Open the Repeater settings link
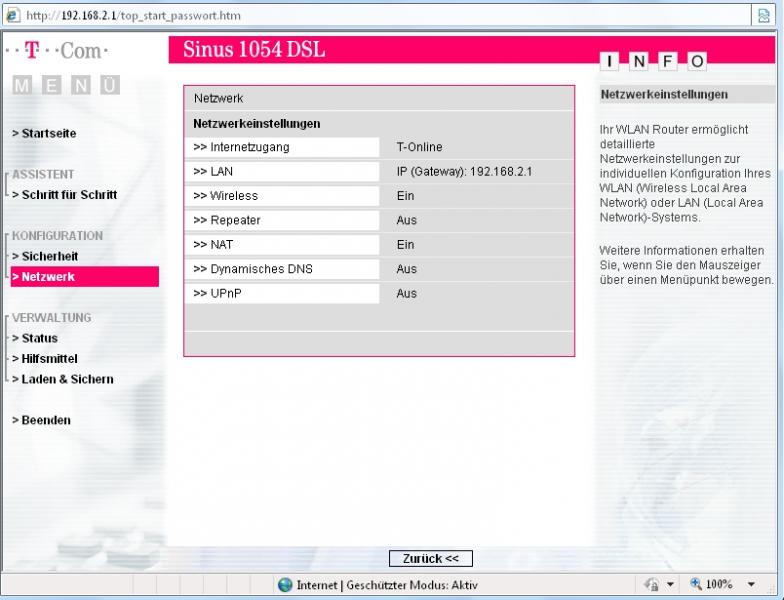784x600 pixels. point(282,220)
